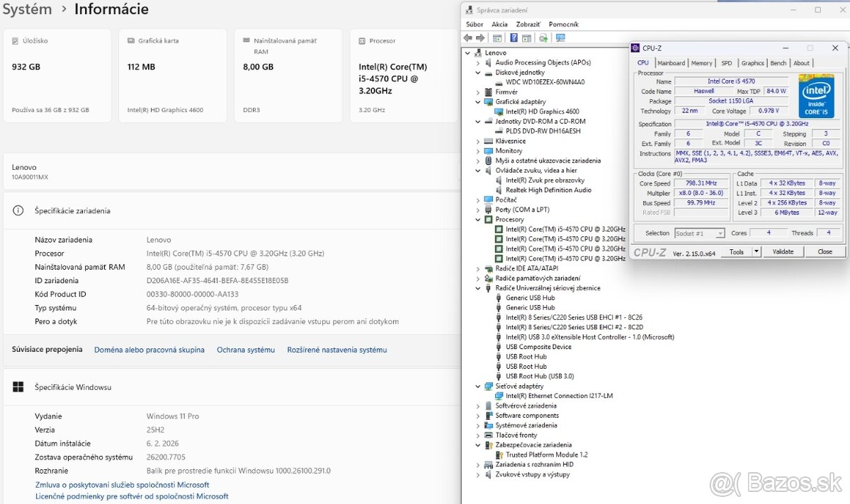Click the scan for hardware changes monitor icon

tap(560, 38)
